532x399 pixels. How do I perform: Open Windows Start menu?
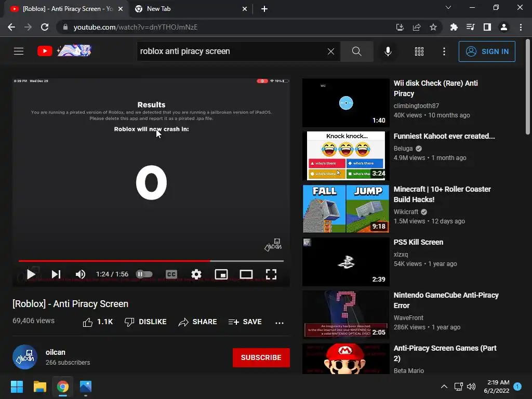pyautogui.click(x=17, y=387)
